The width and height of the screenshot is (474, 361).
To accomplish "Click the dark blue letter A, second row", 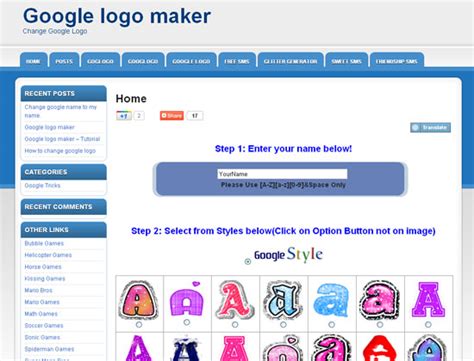I will tap(186, 348).
